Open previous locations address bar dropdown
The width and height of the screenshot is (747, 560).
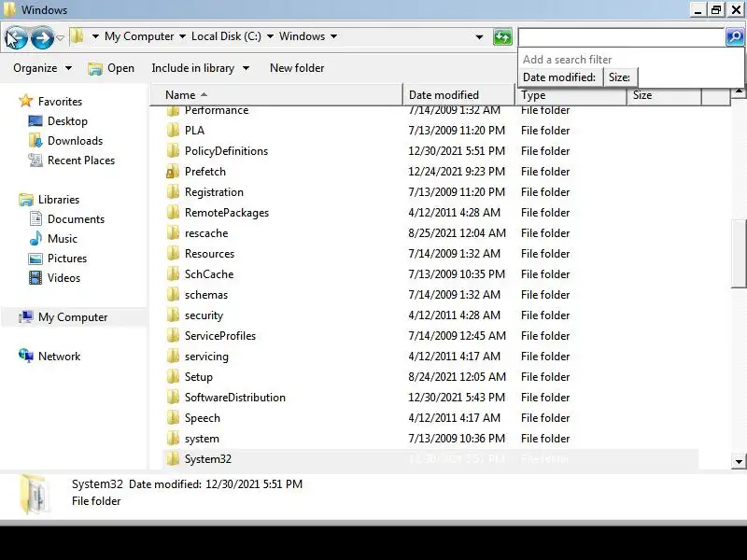[479, 37]
